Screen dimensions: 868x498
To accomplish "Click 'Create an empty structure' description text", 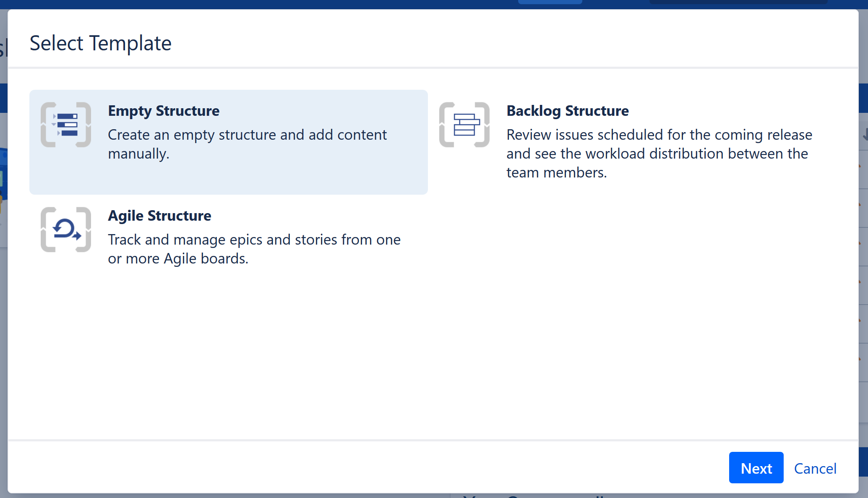I will [248, 144].
